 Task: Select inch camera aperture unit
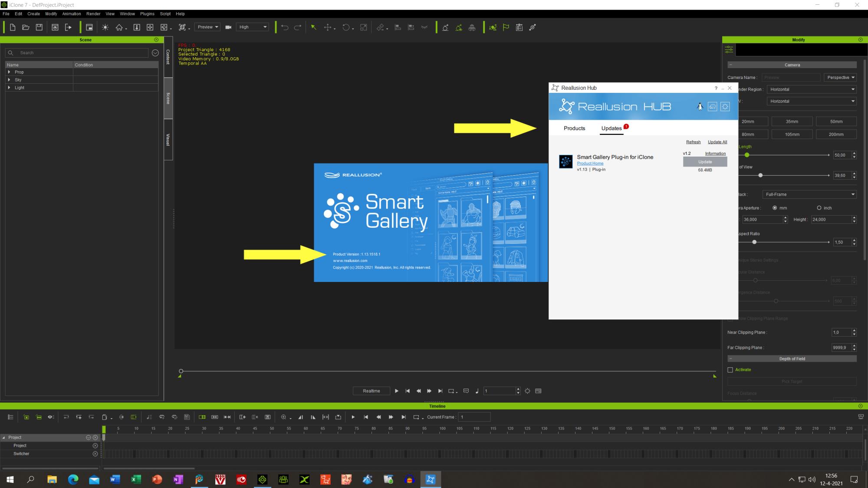pos(819,208)
